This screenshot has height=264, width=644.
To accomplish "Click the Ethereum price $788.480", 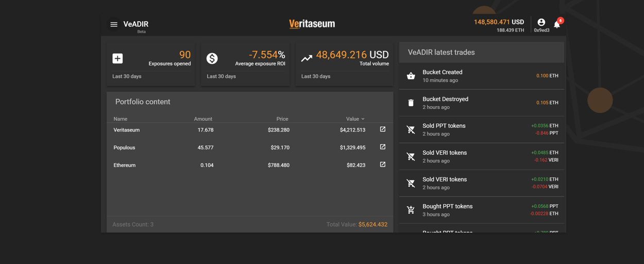I will [279, 165].
